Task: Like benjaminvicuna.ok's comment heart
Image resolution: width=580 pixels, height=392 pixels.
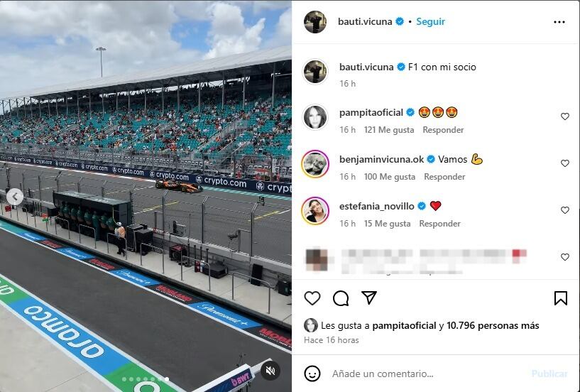Action: [x=565, y=163]
